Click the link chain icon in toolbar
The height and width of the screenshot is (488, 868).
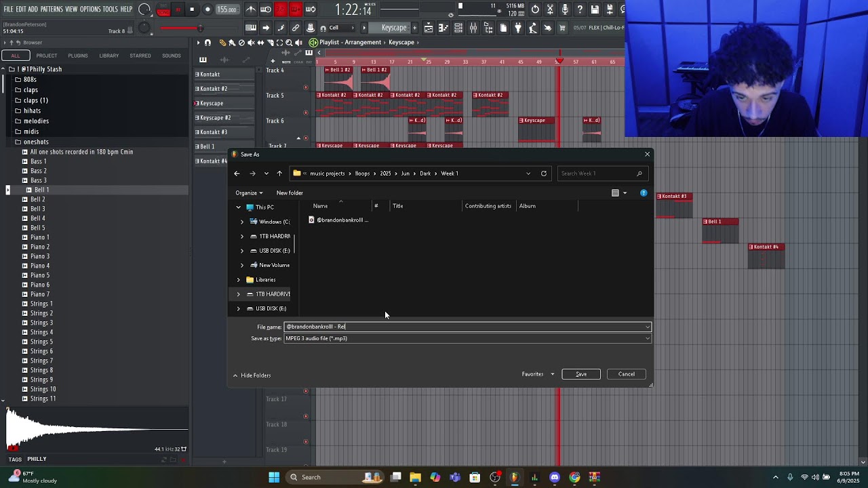pyautogui.click(x=296, y=28)
